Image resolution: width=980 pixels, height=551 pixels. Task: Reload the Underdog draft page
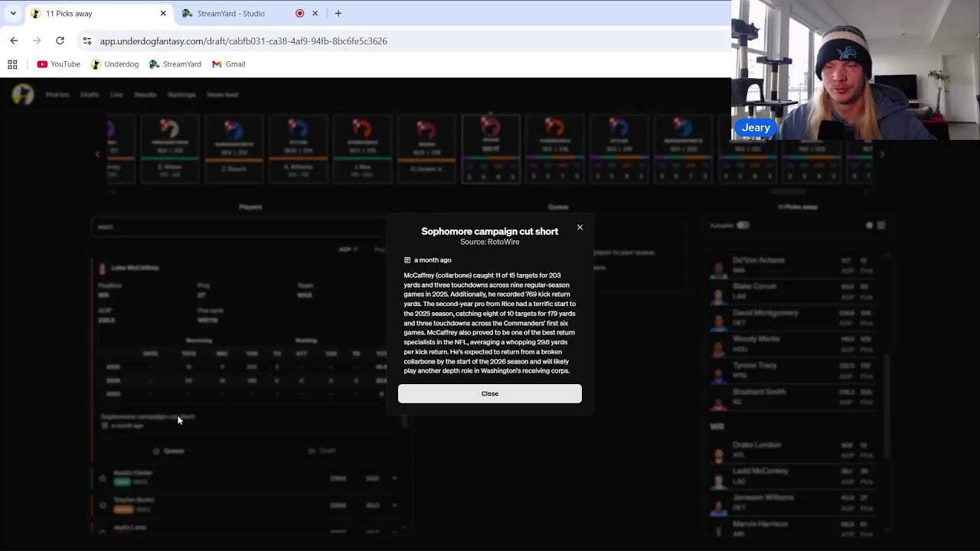60,41
